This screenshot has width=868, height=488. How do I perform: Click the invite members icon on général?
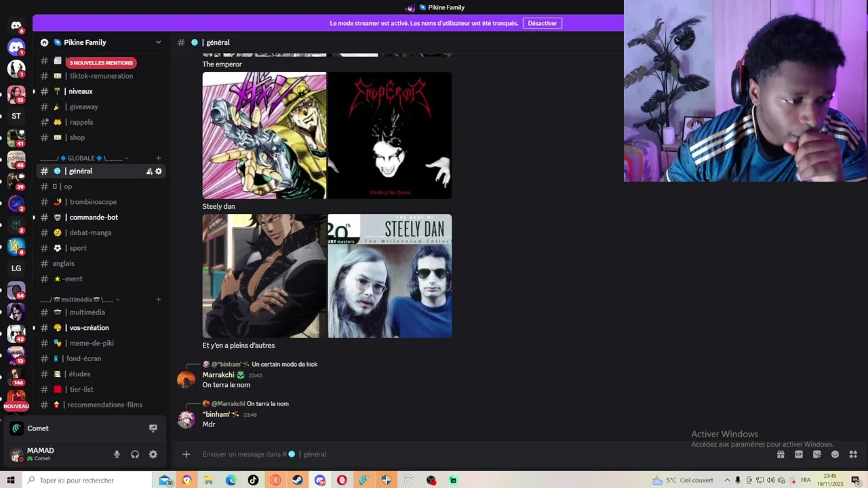pos(149,171)
